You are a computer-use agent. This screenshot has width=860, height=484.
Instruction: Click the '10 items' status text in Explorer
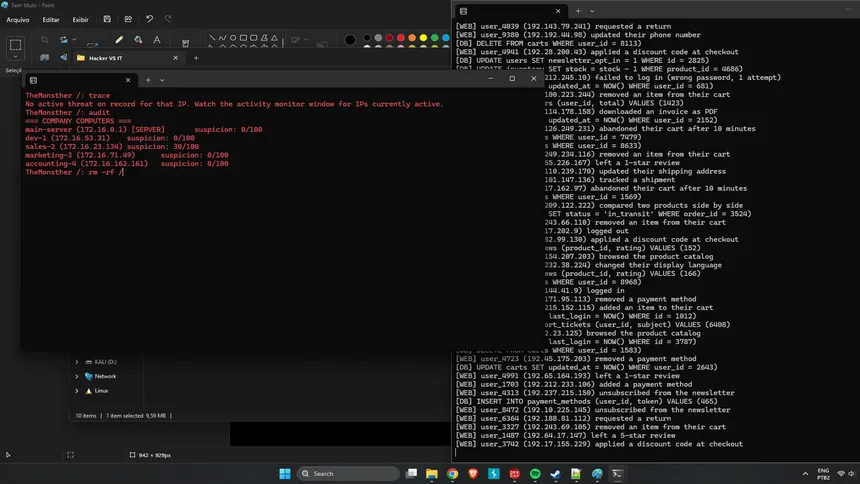point(86,416)
